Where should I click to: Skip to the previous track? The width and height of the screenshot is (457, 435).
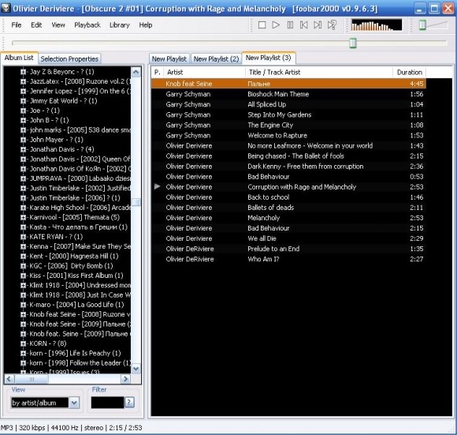click(304, 25)
